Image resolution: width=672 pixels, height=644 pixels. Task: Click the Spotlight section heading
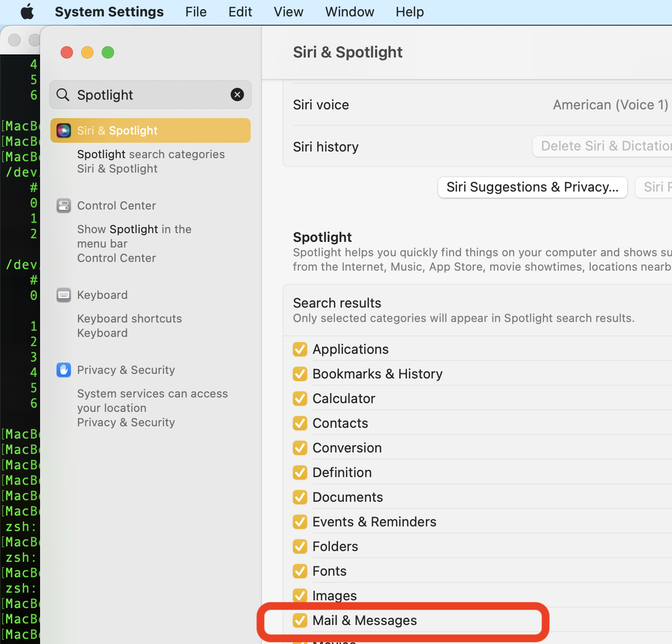[x=322, y=237]
